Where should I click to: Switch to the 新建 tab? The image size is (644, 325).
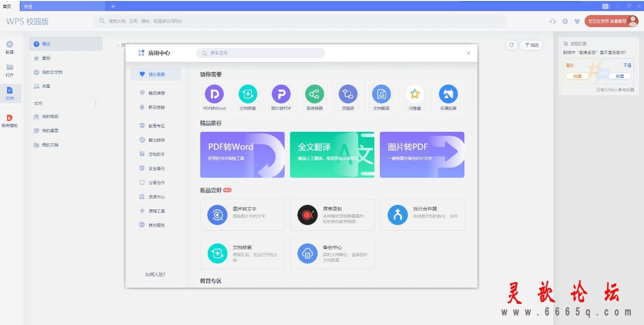pyautogui.click(x=63, y=6)
